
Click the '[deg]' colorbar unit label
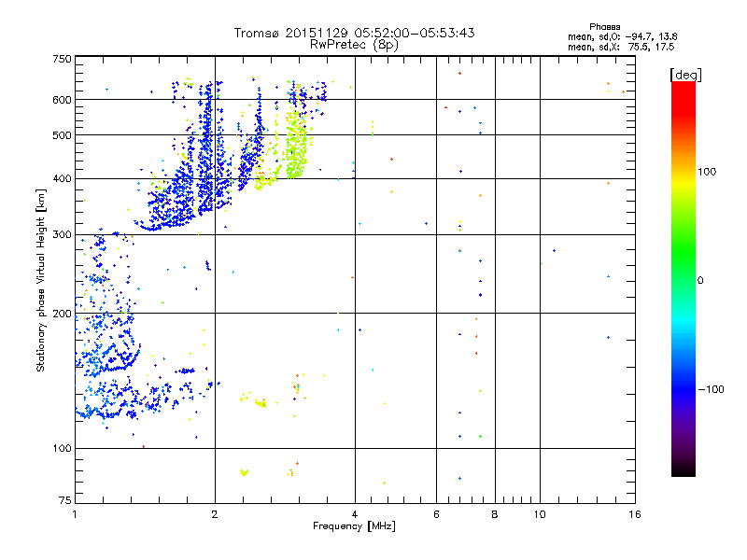point(685,75)
